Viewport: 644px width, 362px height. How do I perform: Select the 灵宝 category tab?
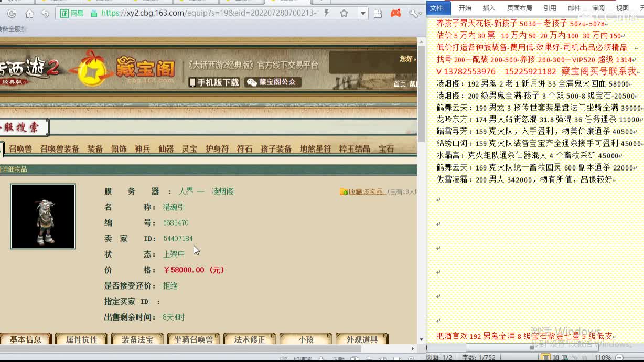click(189, 149)
